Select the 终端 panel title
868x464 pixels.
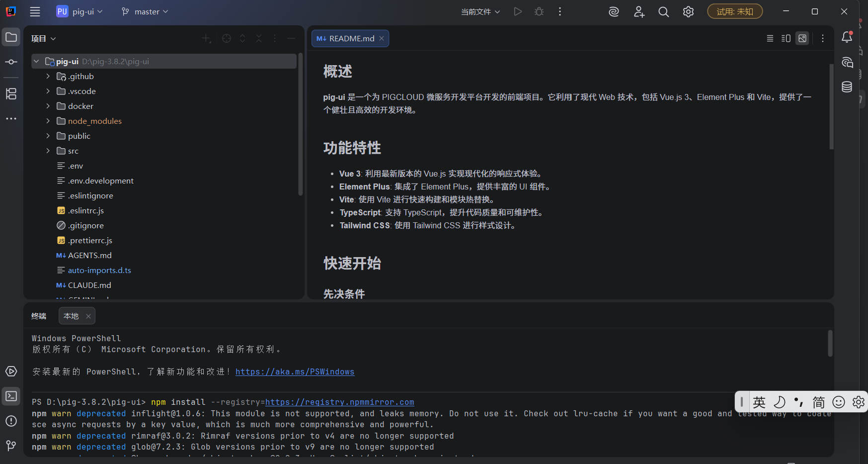[x=39, y=316]
